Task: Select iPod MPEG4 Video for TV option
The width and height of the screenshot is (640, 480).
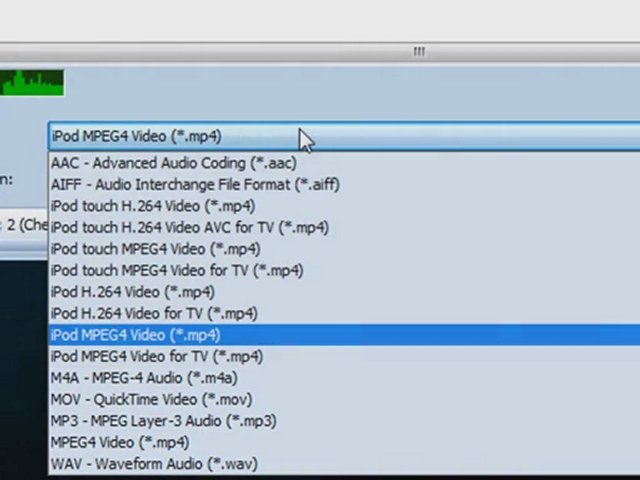Action: coord(156,356)
